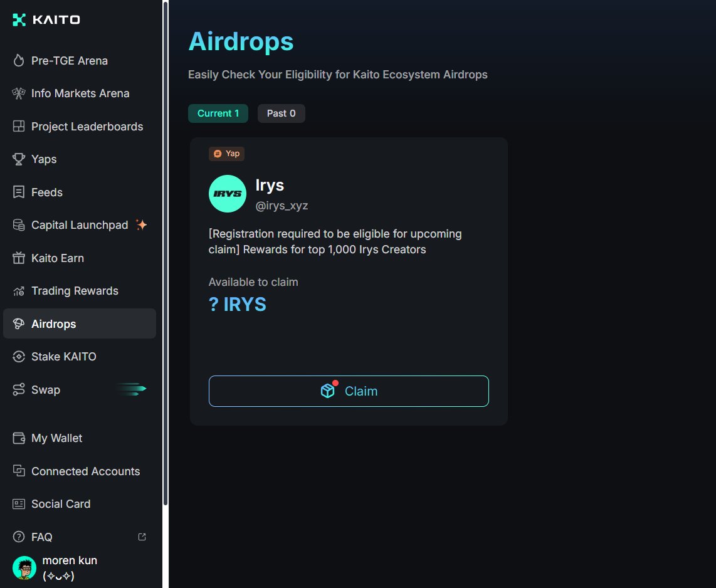Click the box icon in Claim button
This screenshot has height=588, width=716.
pyautogui.click(x=328, y=391)
